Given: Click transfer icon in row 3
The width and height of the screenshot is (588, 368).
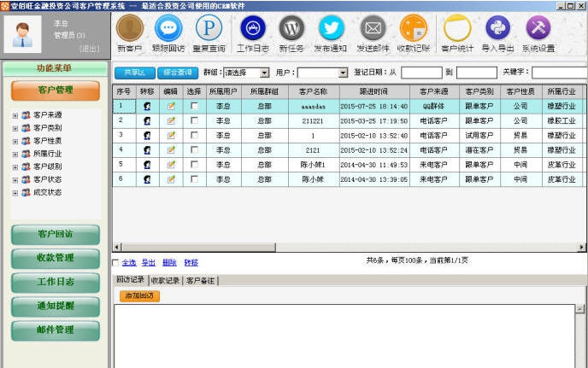Looking at the screenshot, I should [x=147, y=136].
